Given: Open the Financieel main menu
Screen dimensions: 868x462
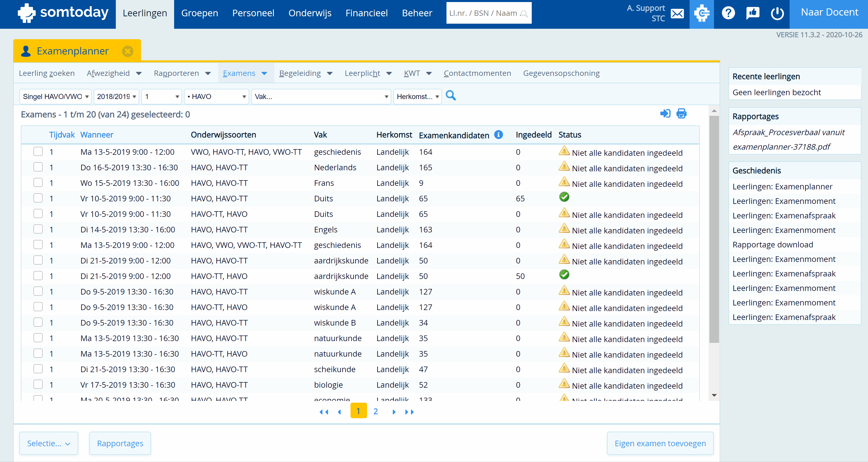Looking at the screenshot, I should coord(367,13).
